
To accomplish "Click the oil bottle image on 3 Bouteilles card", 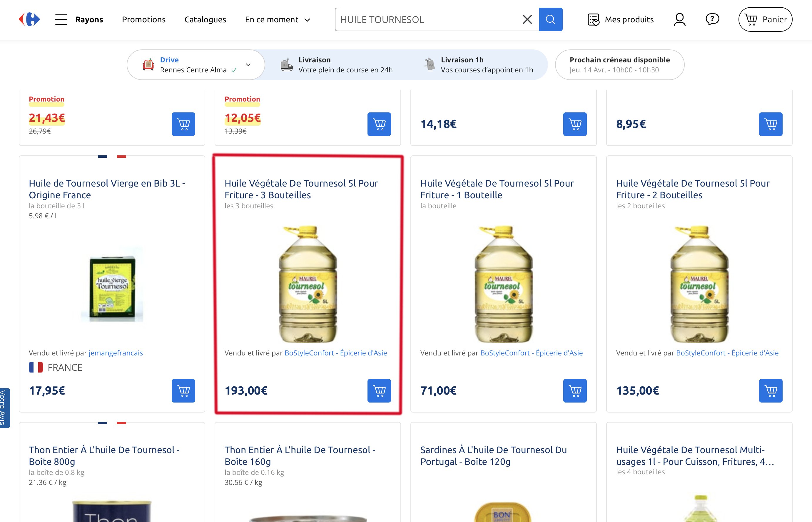I will [x=308, y=284].
